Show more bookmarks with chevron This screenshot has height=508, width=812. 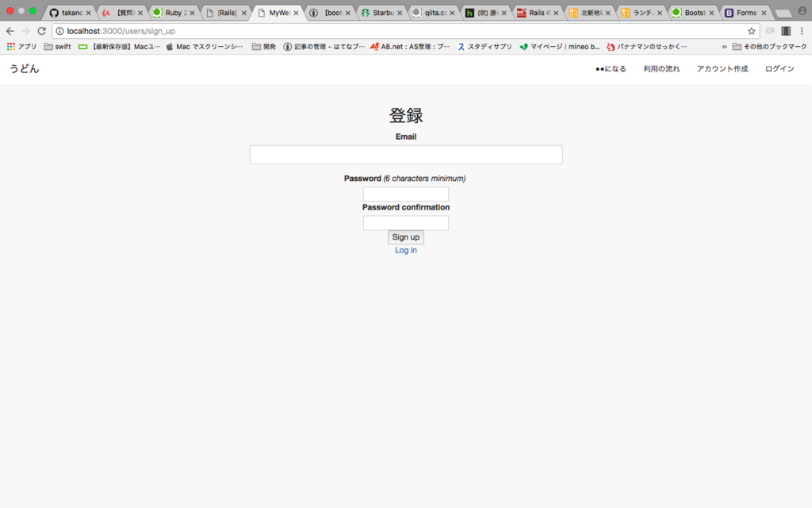click(x=724, y=47)
